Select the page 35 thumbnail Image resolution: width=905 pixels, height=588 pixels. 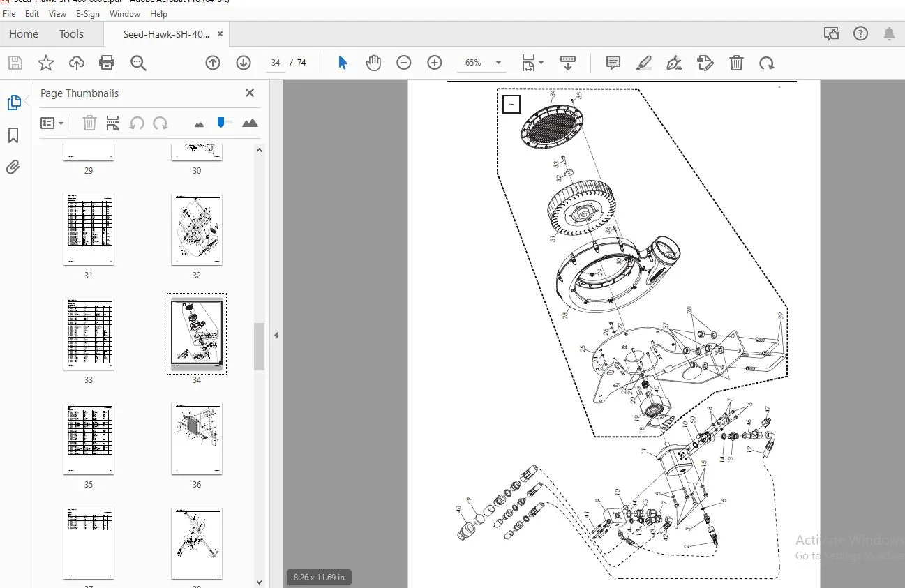point(89,439)
